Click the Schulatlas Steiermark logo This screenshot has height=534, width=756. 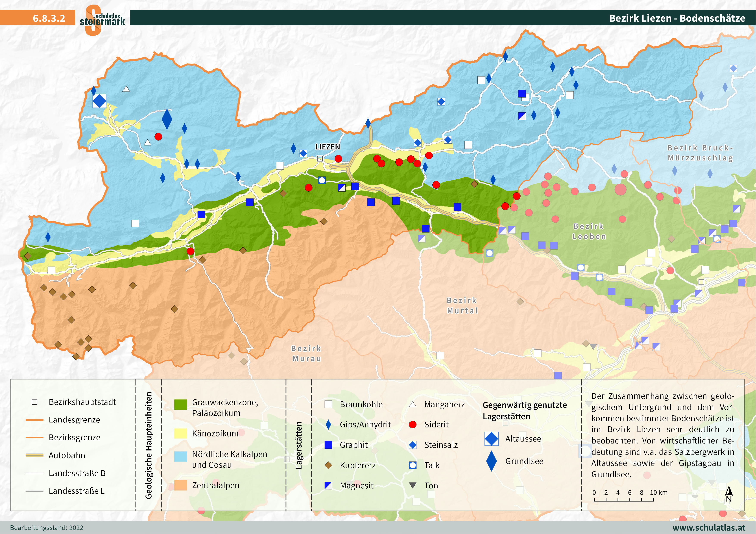(102, 20)
